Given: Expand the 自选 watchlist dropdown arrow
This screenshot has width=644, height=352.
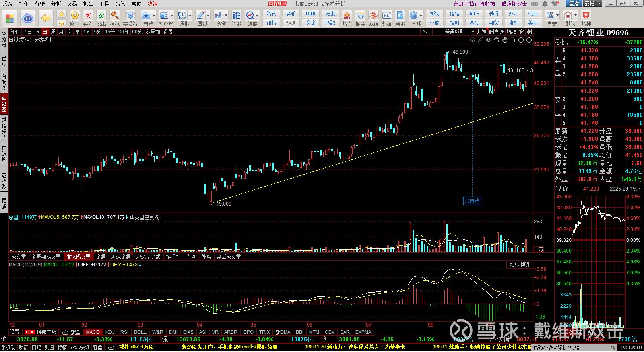Looking at the screenshot, I should (154, 16).
